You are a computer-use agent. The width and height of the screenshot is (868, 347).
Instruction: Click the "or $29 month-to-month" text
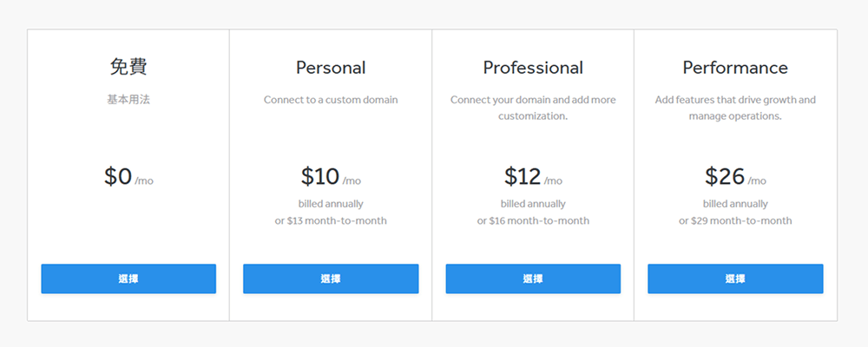coord(735,220)
